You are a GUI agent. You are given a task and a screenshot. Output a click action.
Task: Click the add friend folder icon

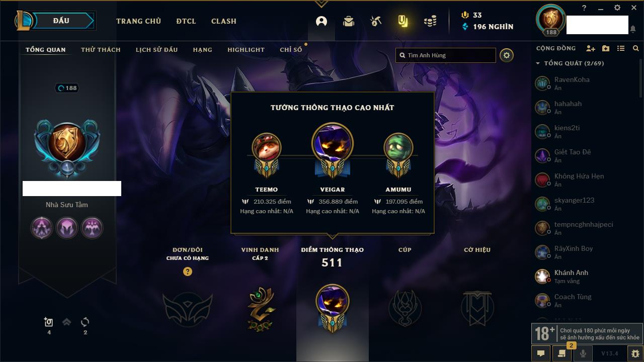tap(606, 48)
